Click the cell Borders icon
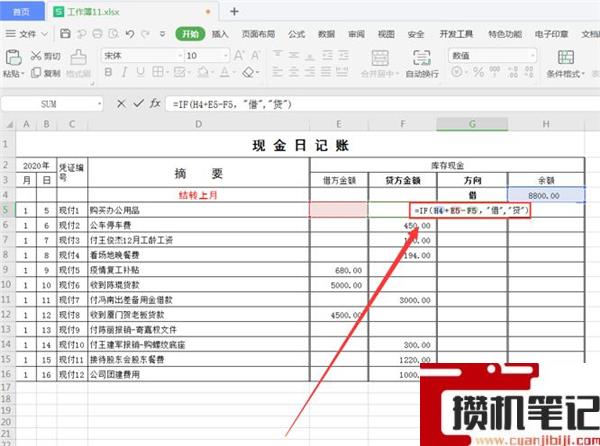 (157, 72)
